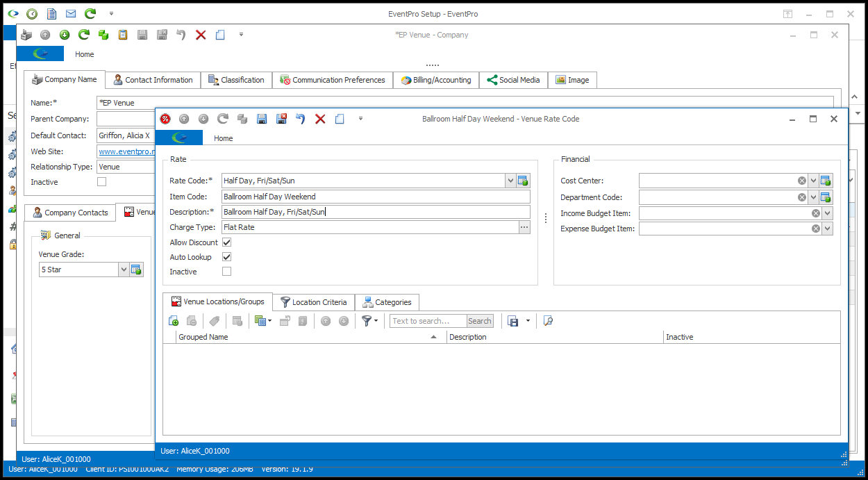Click magnifier preview icon in grid toolbar

point(548,321)
